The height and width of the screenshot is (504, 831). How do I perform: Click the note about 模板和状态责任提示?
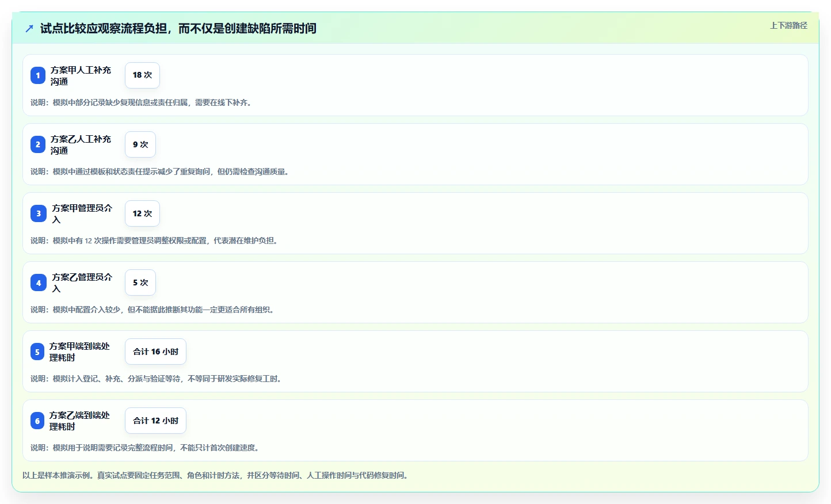coord(160,171)
